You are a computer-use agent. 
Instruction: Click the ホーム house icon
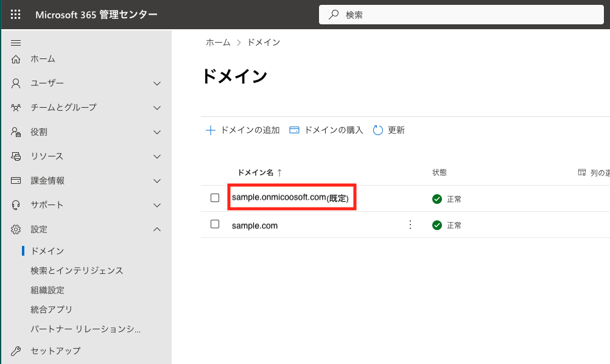[16, 59]
